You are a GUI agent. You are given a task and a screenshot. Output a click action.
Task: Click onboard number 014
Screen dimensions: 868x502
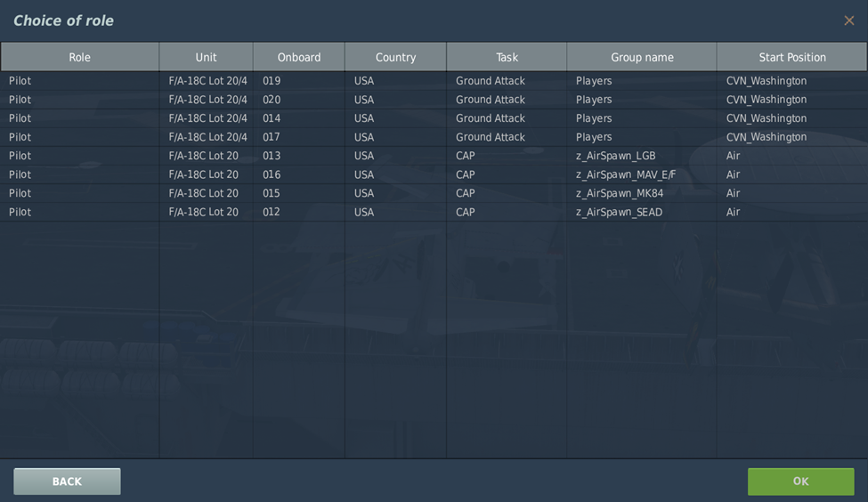pyautogui.click(x=272, y=118)
